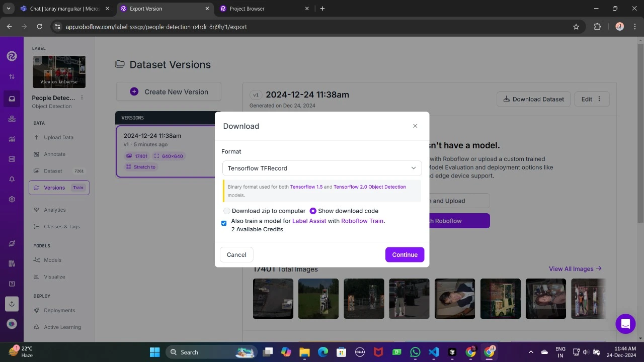Click Continue in the Download dialog
This screenshot has height=362, width=644.
coord(405,255)
